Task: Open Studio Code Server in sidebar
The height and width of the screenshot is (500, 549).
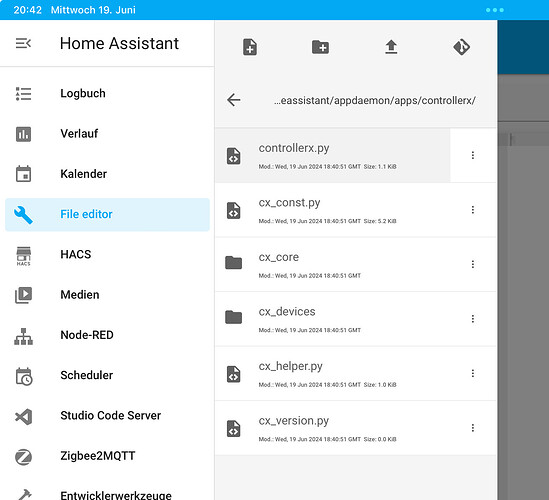Action: (x=107, y=416)
